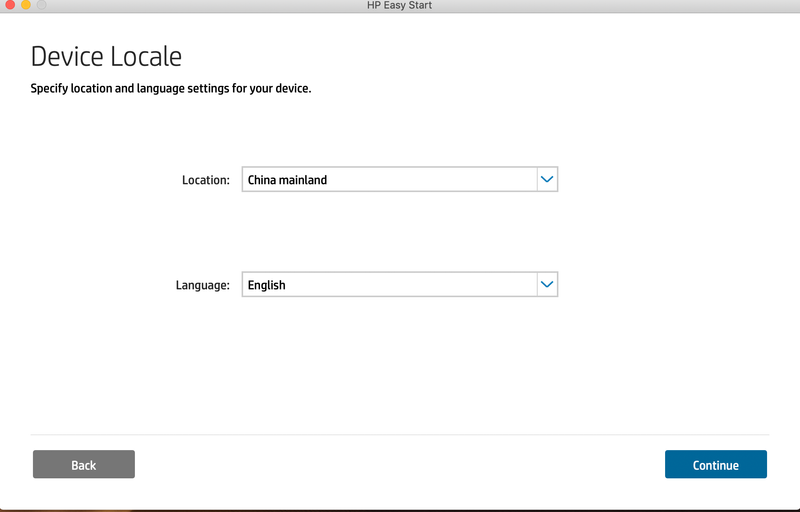
Task: Click the HP Easy Start title text
Action: point(399,6)
